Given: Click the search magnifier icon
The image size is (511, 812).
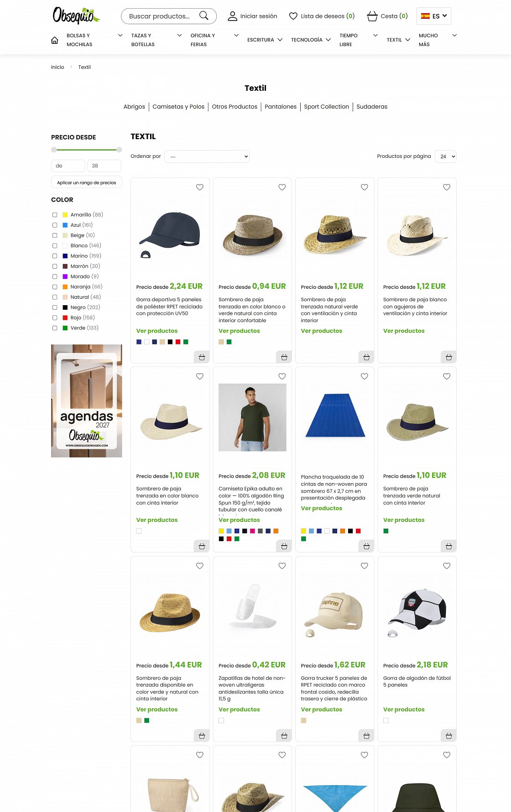Looking at the screenshot, I should pyautogui.click(x=204, y=16).
